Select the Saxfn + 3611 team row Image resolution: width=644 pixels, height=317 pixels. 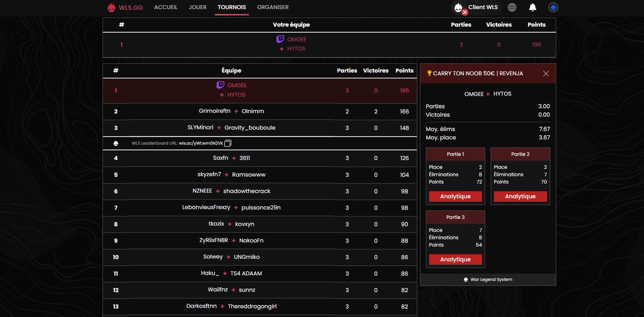(260, 158)
